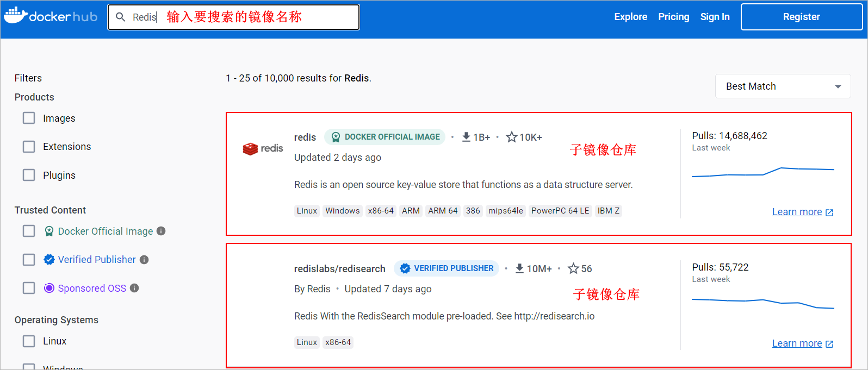Click the Sponsored OSS purple icon in filters

(x=49, y=288)
